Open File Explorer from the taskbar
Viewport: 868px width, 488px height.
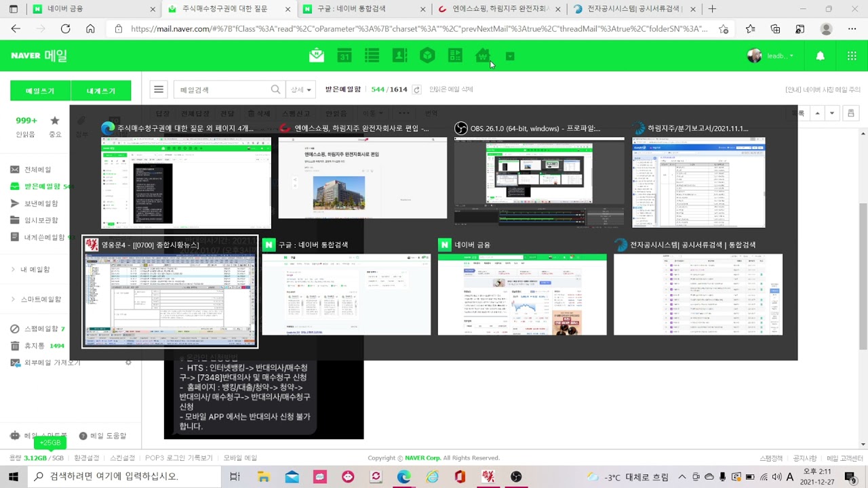click(x=264, y=476)
